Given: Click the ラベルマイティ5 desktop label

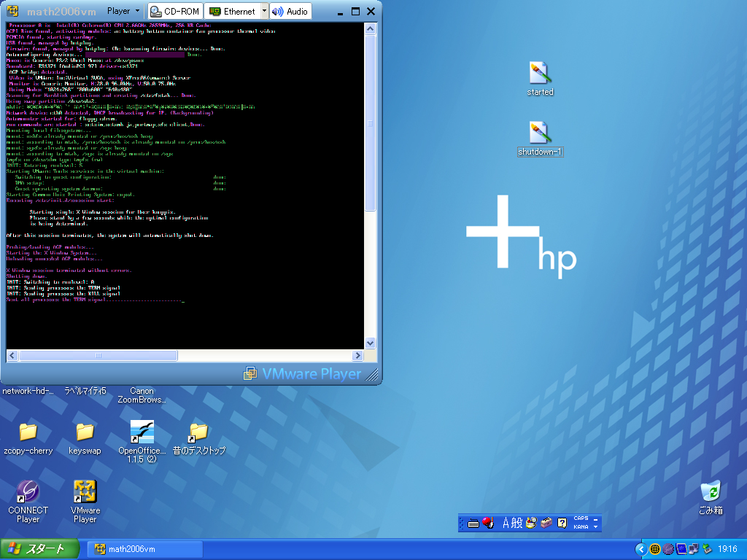Looking at the screenshot, I should pyautogui.click(x=85, y=391).
